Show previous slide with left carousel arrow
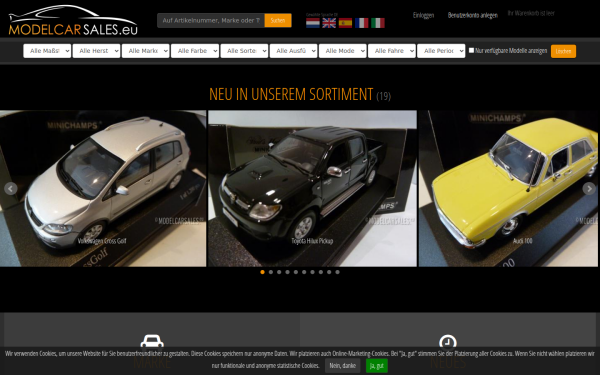This screenshot has height=375, width=600. (11, 189)
